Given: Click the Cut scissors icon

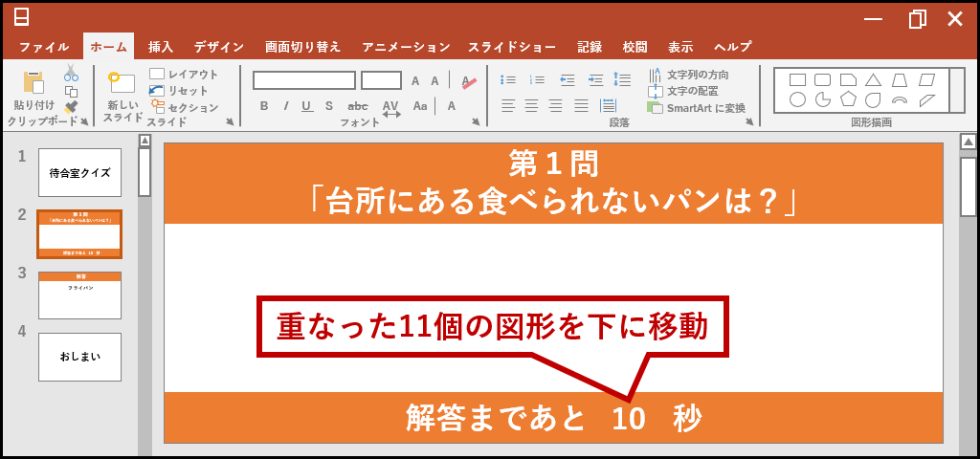Looking at the screenshot, I should pos(71,73).
